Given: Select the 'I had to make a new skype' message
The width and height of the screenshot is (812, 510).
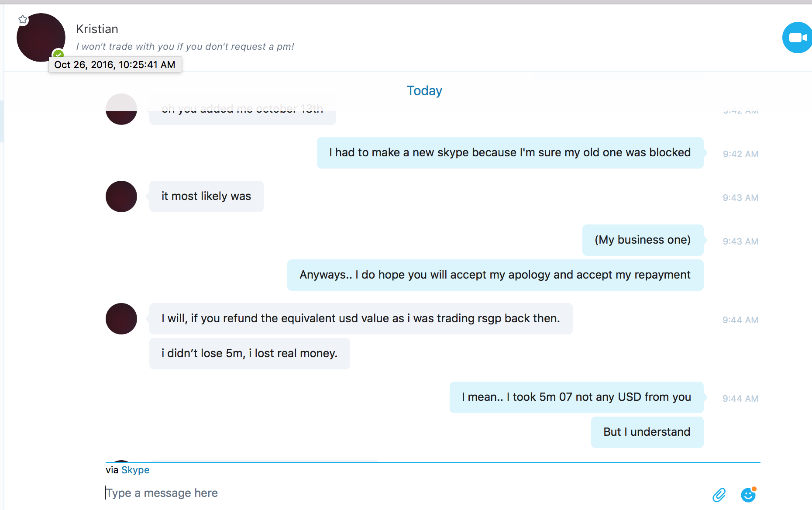Looking at the screenshot, I should coord(510,152).
